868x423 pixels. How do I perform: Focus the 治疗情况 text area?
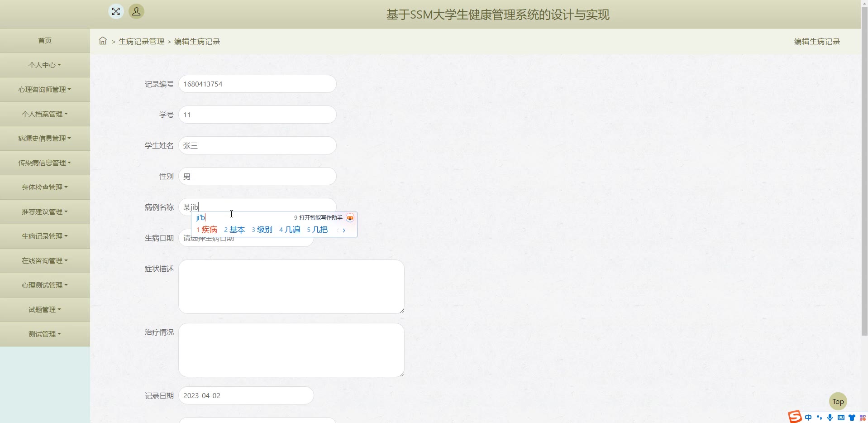291,350
